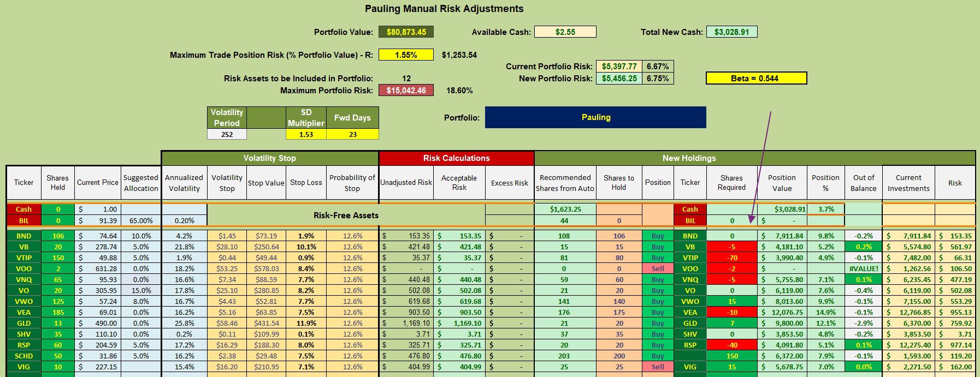Click RSP shares required value -40
Image resolution: width=980 pixels, height=377 pixels.
click(732, 345)
